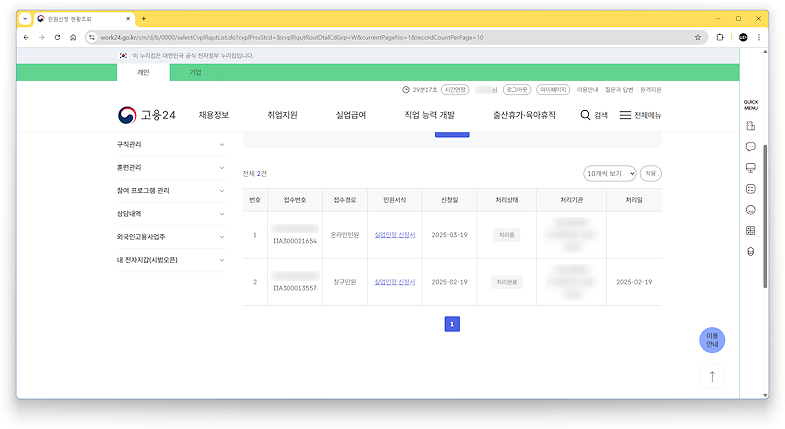This screenshot has height=429, width=785.
Task: Open the 채용정보 menu
Action: [214, 115]
